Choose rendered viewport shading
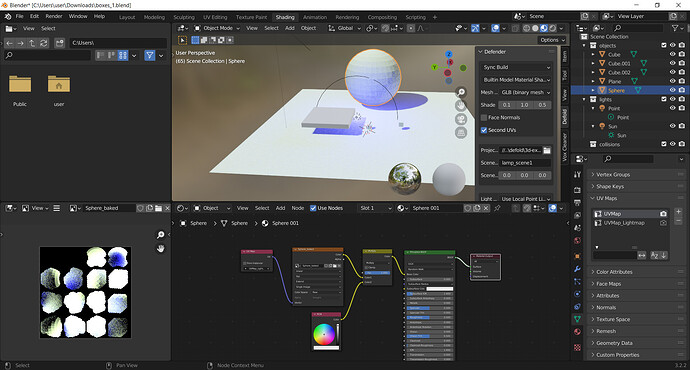This screenshot has height=370, width=690. pyautogui.click(x=553, y=28)
